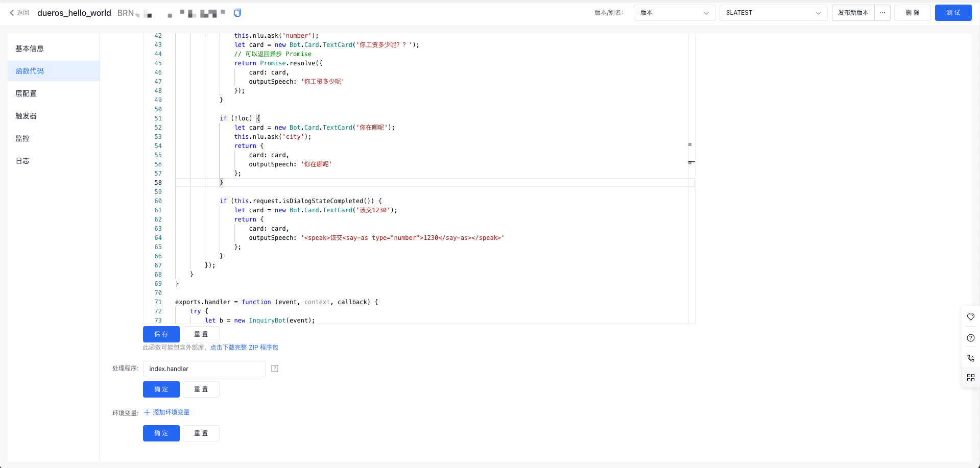Open the grid apps icon on right sidebar
The image size is (980, 468).
[970, 378]
